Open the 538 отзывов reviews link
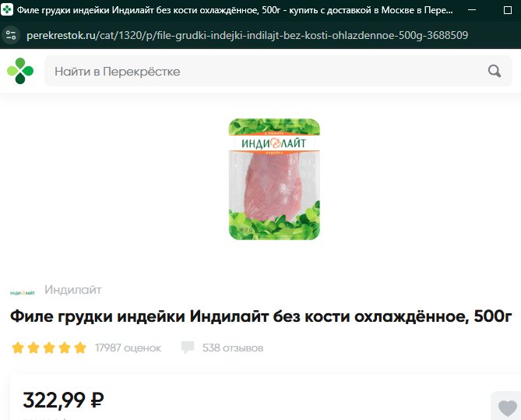The image size is (521, 420). click(233, 348)
